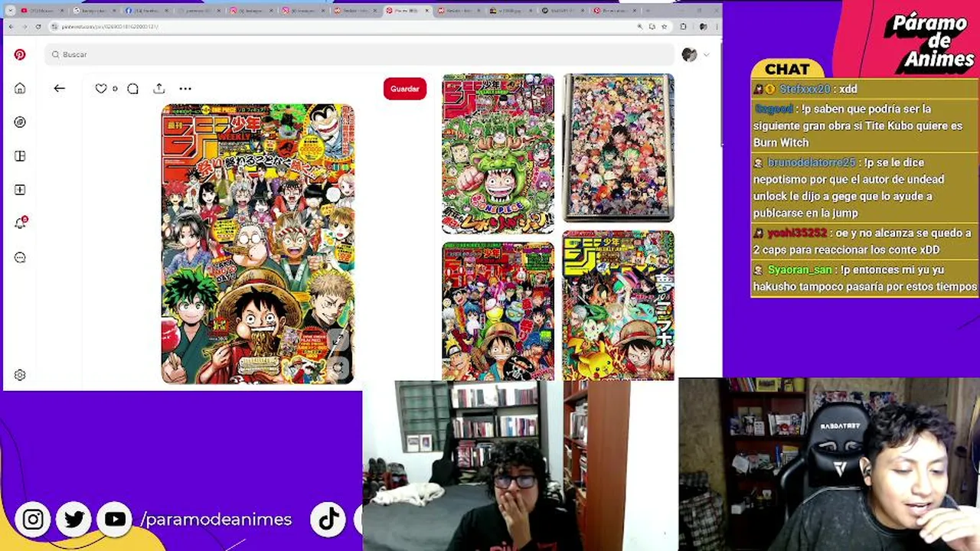Share the pin using the upload arrow icon

click(x=159, y=88)
